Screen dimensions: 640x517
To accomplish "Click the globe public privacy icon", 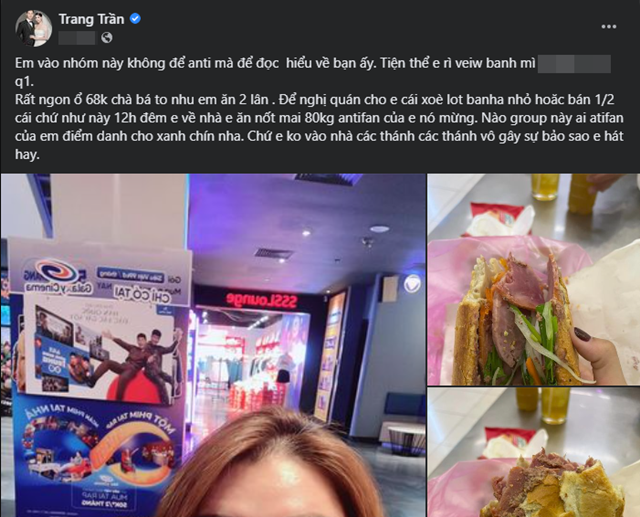I will click(x=107, y=38).
